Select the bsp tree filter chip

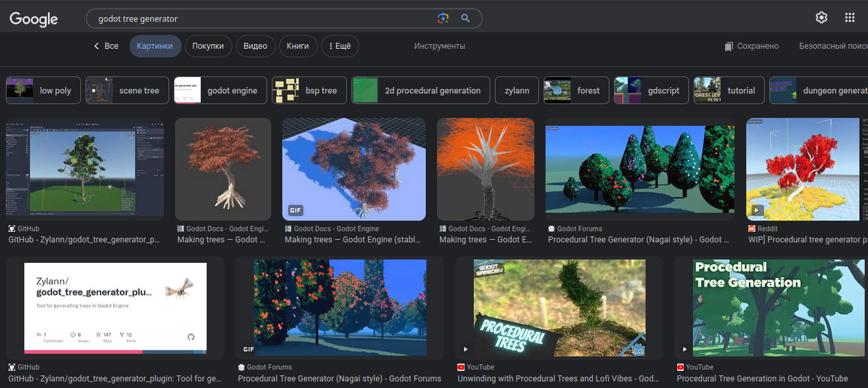click(309, 90)
